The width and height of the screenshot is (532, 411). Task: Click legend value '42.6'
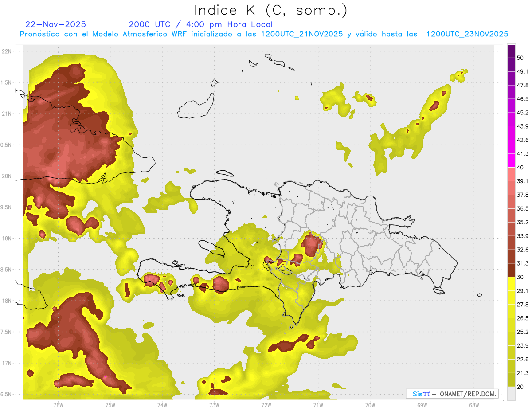pyautogui.click(x=523, y=140)
